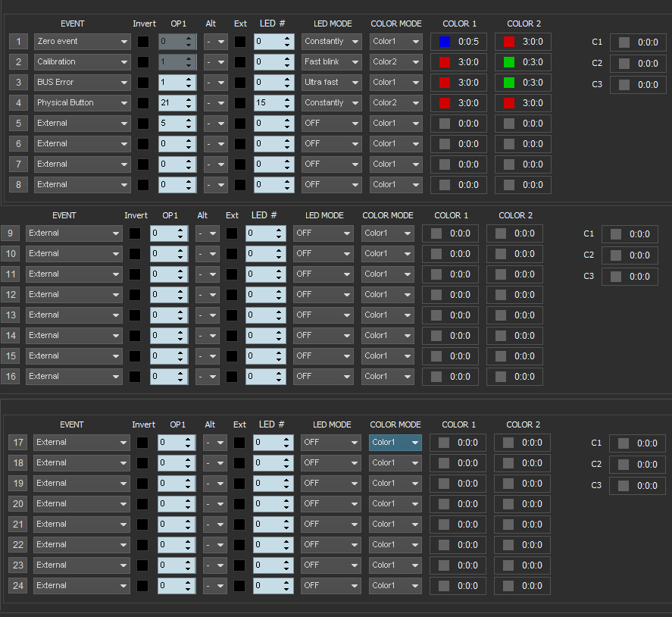Image resolution: width=672 pixels, height=617 pixels.
Task: Click the row number 16 button
Action: click(x=11, y=377)
